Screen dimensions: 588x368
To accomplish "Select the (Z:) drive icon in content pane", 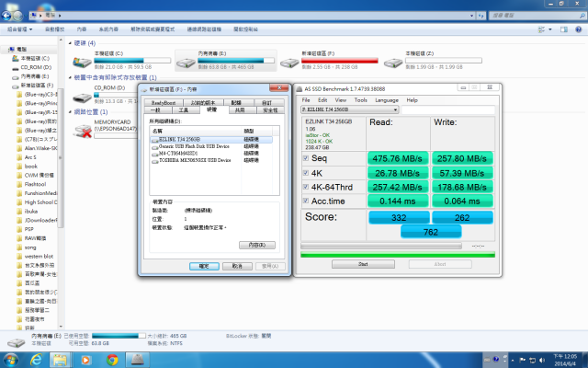I will click(x=393, y=63).
